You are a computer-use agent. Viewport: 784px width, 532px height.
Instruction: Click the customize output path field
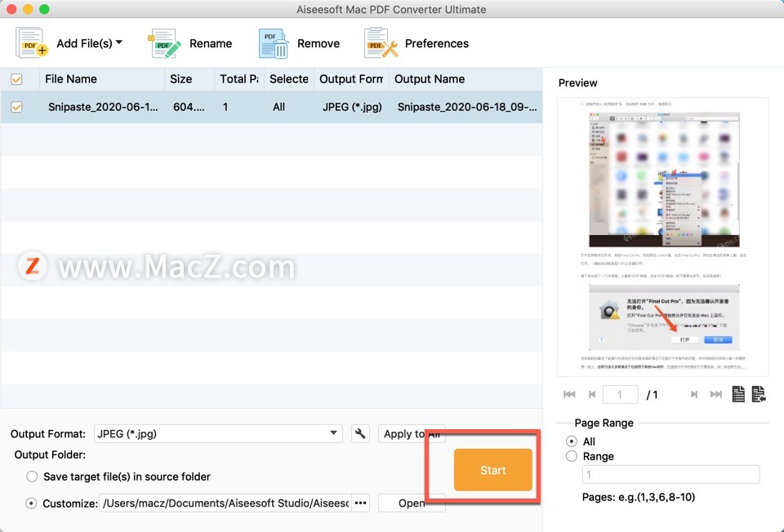point(225,503)
